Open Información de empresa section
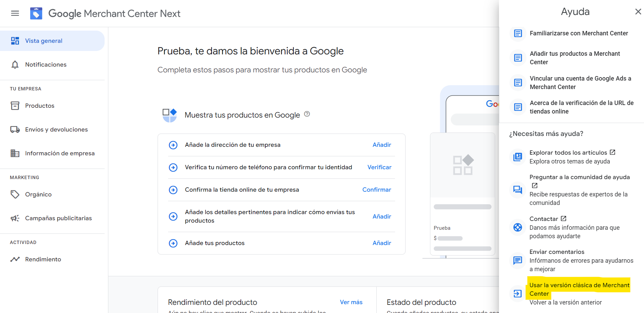The image size is (644, 313). tap(52, 153)
